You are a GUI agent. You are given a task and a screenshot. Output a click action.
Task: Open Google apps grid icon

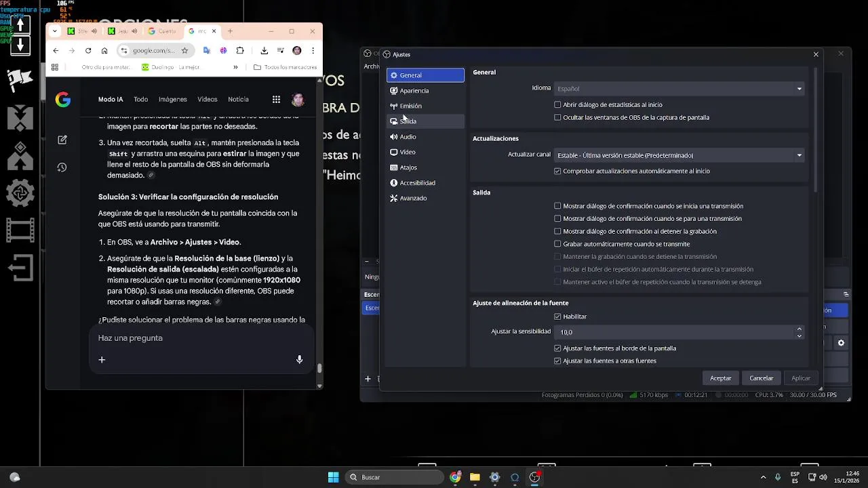point(276,100)
